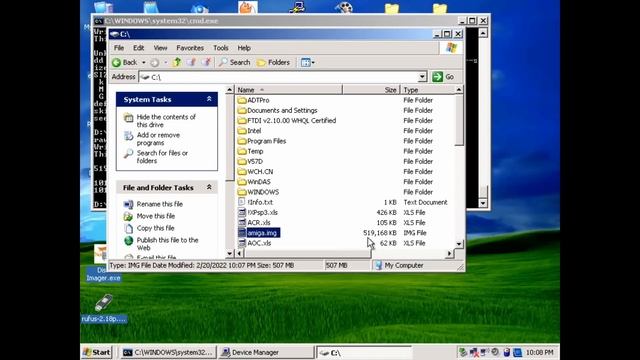Click into the C:\ address field

click(x=278, y=77)
